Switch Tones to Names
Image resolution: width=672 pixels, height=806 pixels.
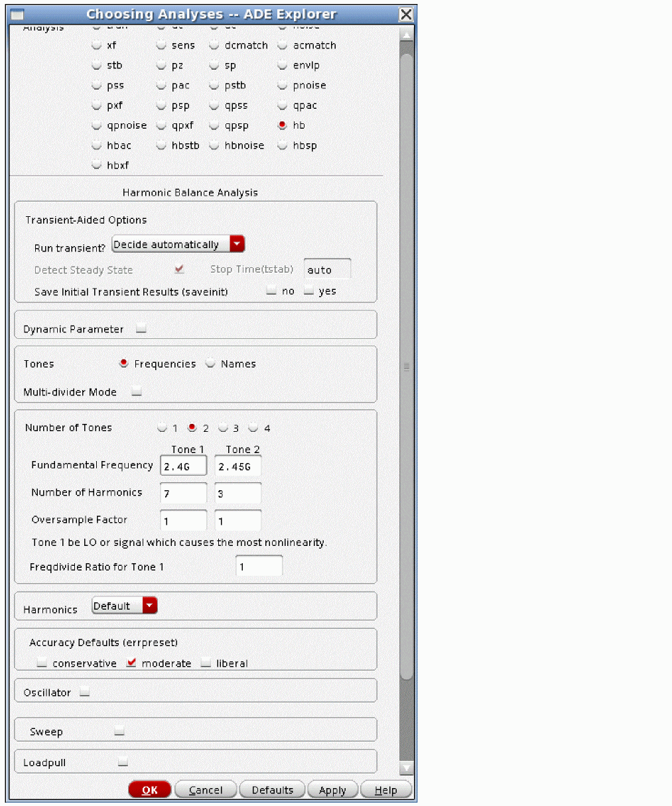(211, 364)
